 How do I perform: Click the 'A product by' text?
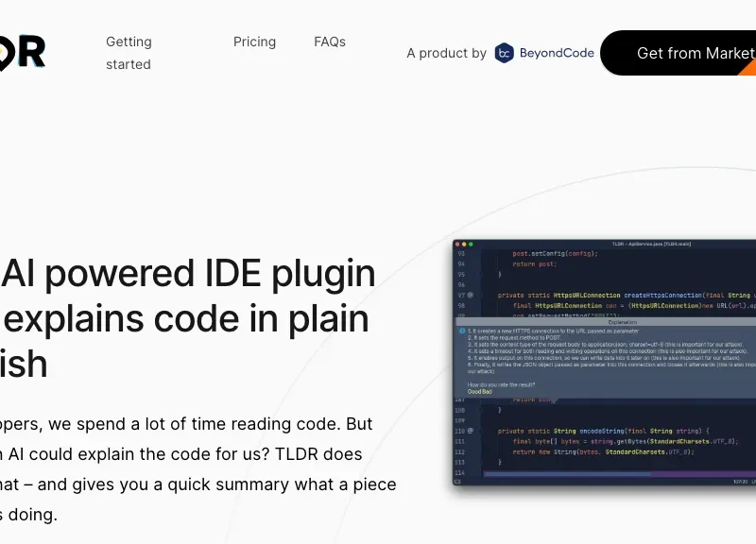(446, 53)
